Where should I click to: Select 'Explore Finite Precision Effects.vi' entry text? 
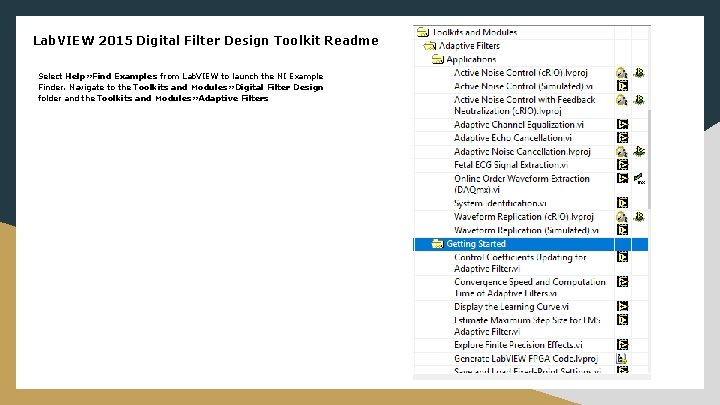(x=518, y=345)
